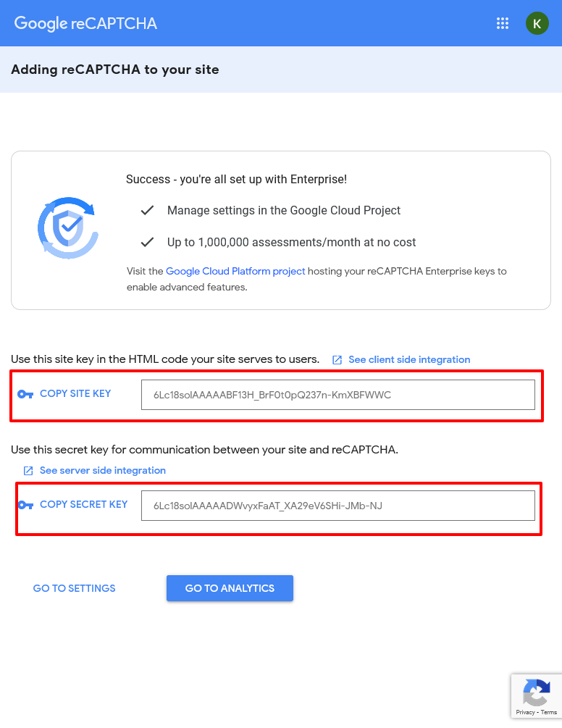Click the key icon beside Copy Secret Key

[25, 505]
